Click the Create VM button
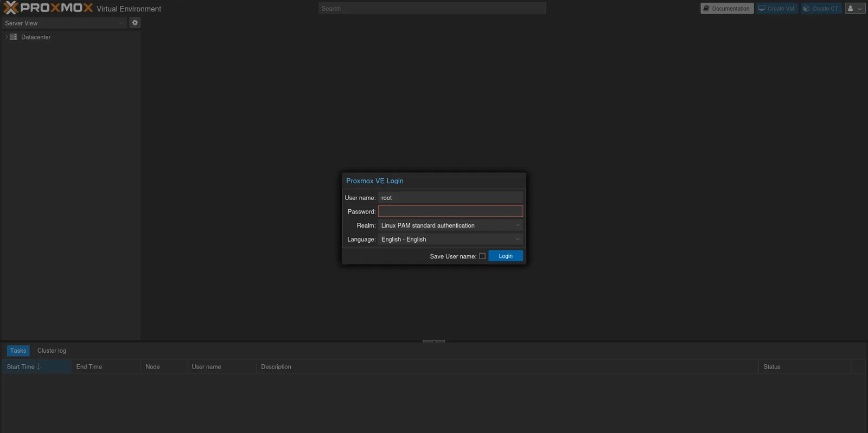Image resolution: width=868 pixels, height=433 pixels. [x=777, y=9]
